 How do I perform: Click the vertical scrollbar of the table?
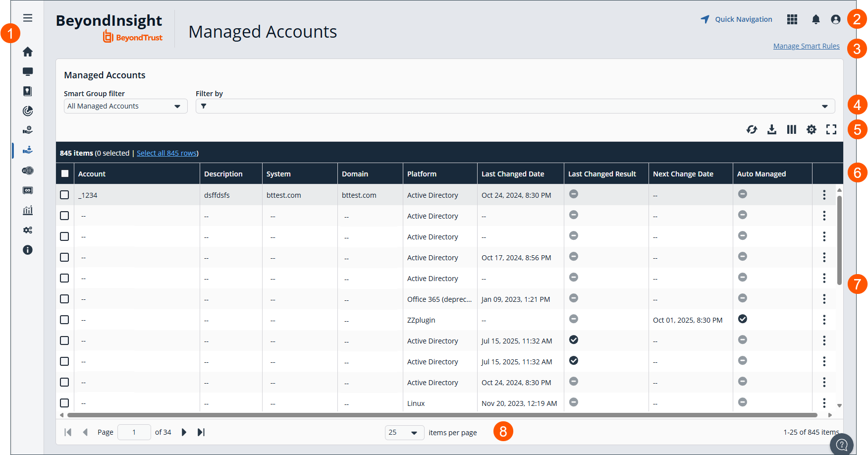coord(839,240)
